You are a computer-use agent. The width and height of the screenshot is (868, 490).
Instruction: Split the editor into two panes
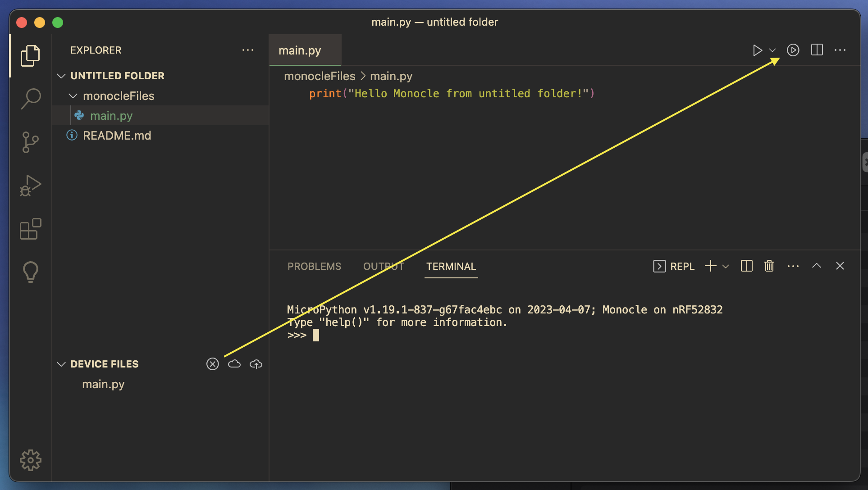(x=816, y=50)
